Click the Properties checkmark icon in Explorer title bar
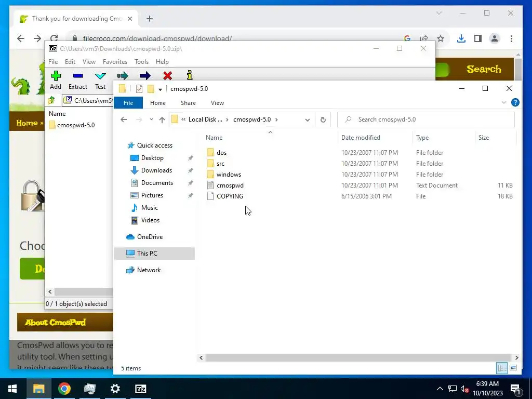This screenshot has height=399, width=532. click(139, 89)
